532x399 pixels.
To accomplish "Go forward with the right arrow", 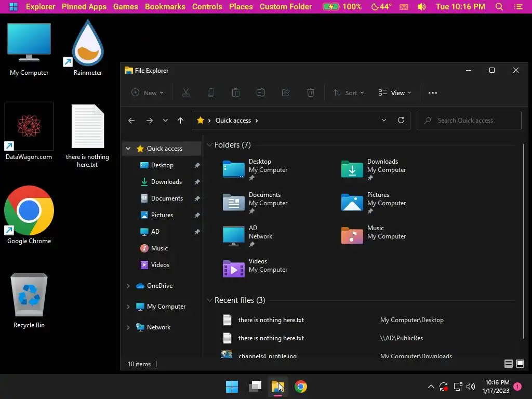I will coord(149,121).
